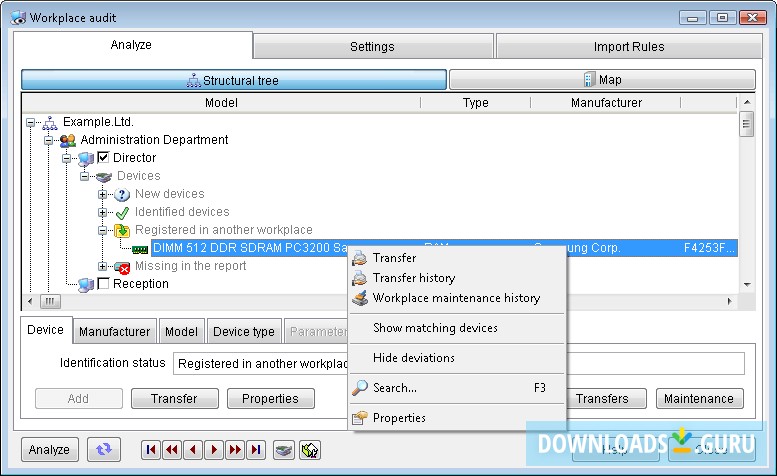Click the Transfer button below status
This screenshot has width=777, height=476.
pyautogui.click(x=174, y=399)
